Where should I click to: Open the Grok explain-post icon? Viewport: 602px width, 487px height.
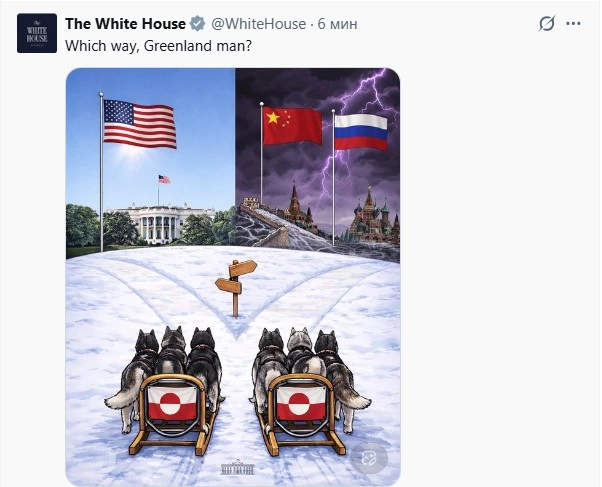click(x=546, y=23)
